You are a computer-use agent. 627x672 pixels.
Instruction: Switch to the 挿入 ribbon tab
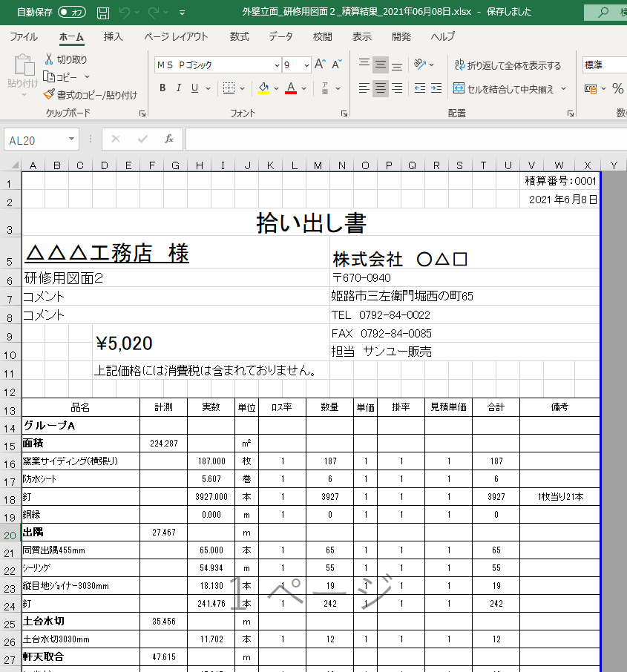pyautogui.click(x=114, y=37)
